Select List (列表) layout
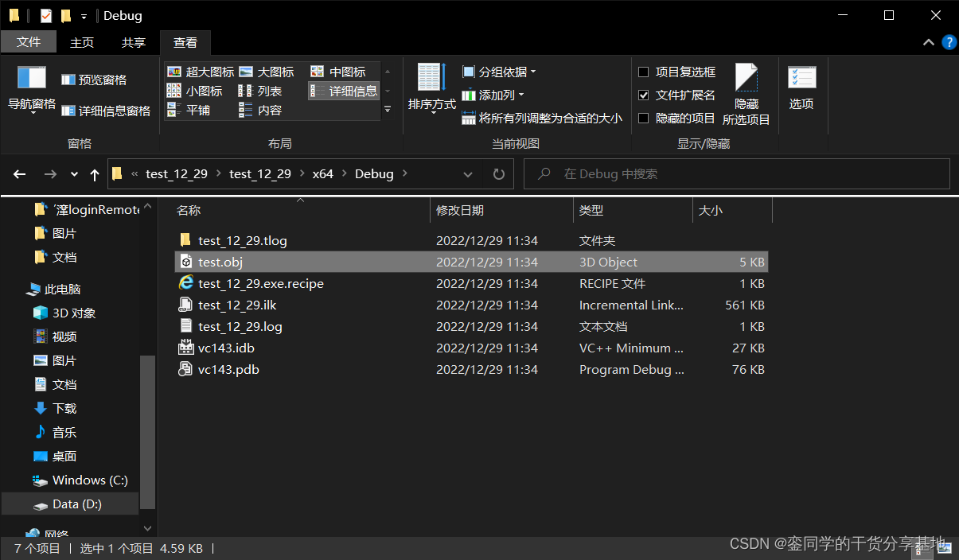 [x=261, y=91]
